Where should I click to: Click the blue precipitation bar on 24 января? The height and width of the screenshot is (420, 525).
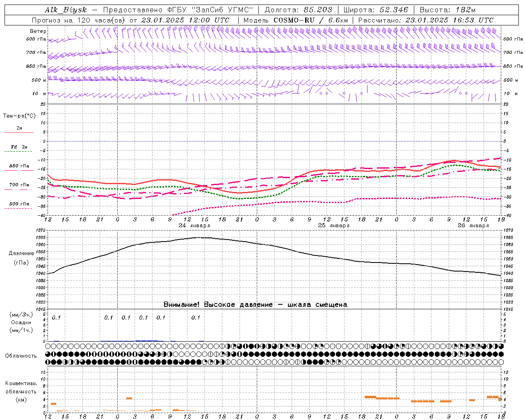[146, 340]
